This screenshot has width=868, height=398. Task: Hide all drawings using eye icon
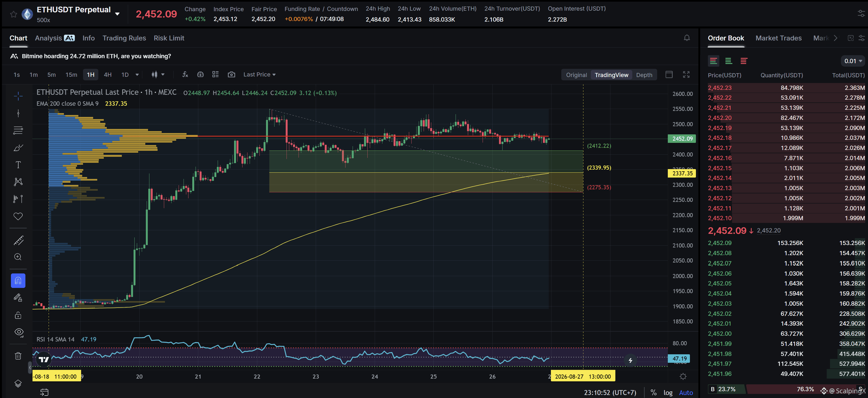(18, 332)
